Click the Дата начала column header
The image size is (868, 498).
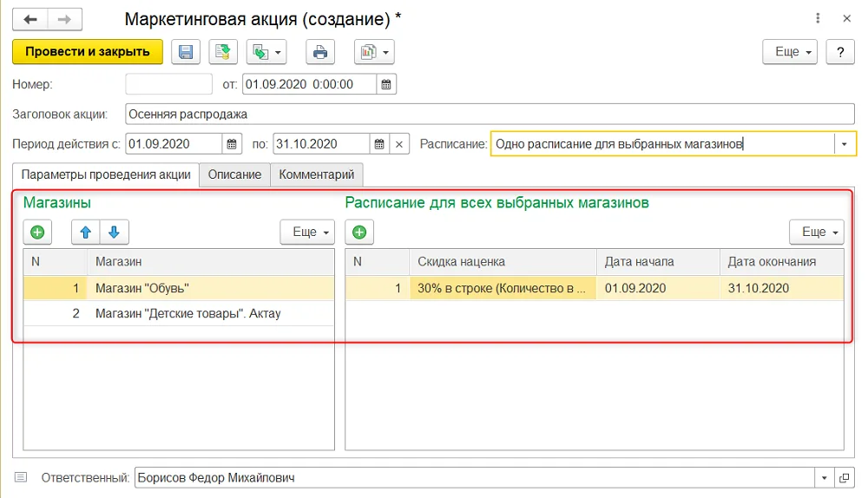coord(658,262)
